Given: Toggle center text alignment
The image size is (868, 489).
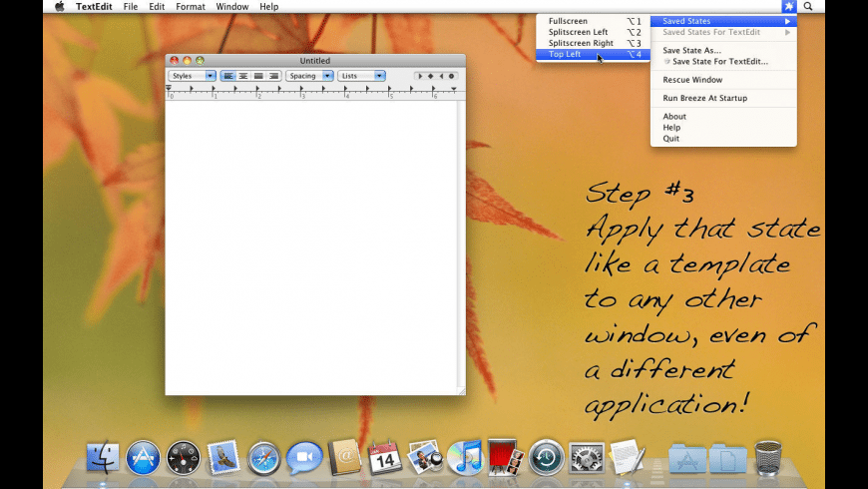Looking at the screenshot, I should [x=242, y=76].
